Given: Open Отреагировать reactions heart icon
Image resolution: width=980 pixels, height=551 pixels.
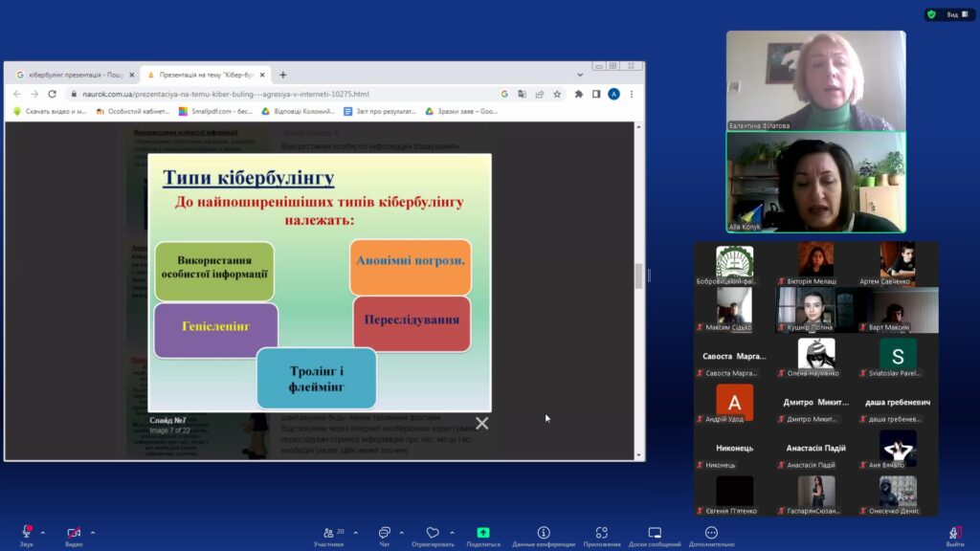Looking at the screenshot, I should click(x=433, y=536).
